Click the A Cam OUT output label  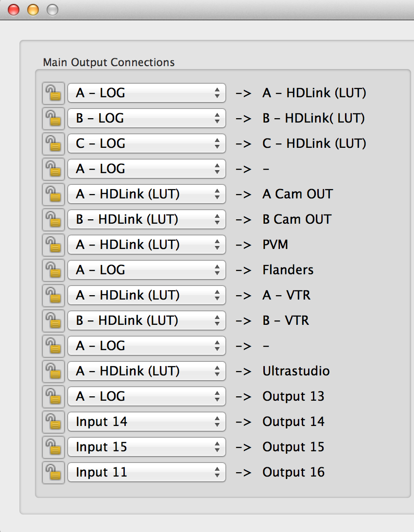297,194
